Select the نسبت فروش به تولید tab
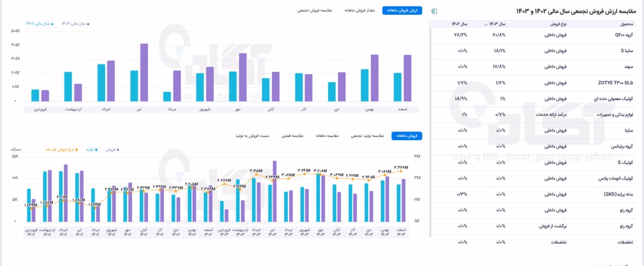 (x=252, y=136)
